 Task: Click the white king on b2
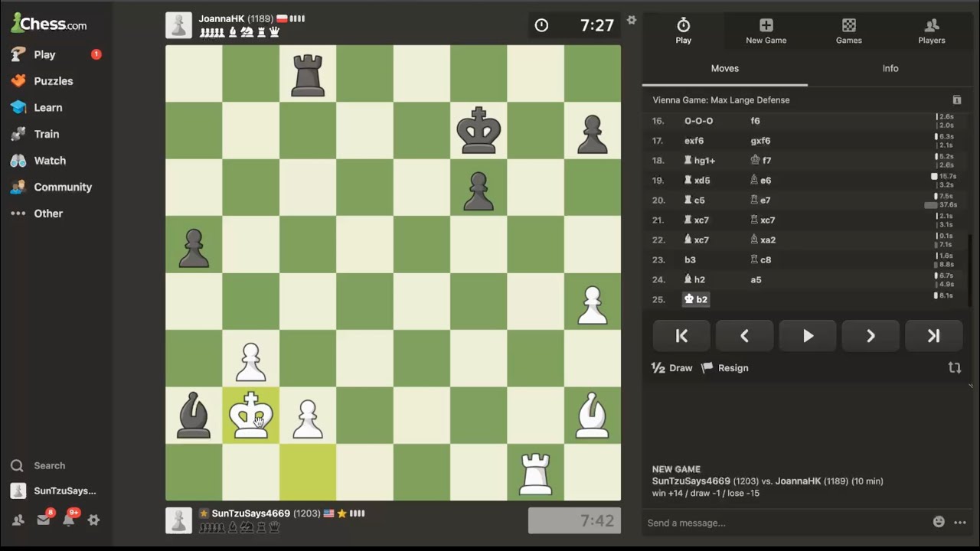pyautogui.click(x=250, y=416)
